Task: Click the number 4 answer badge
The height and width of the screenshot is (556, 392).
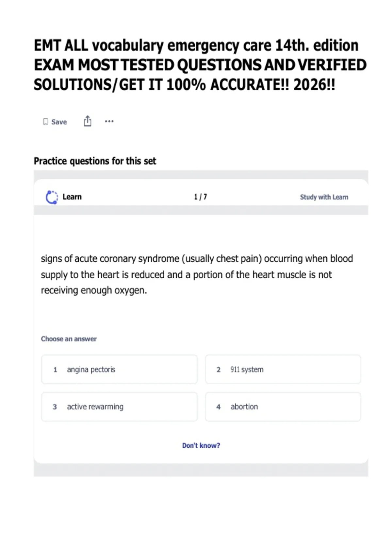Action: point(219,407)
